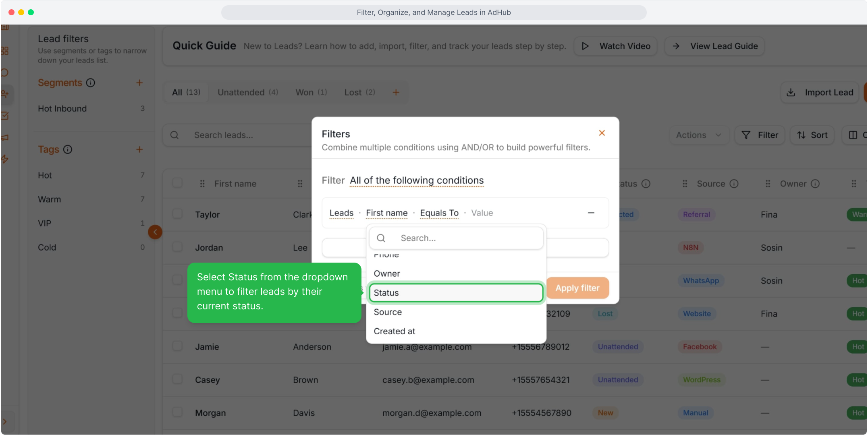
Task: Click the drag handle beside Owner column
Action: pyautogui.click(x=768, y=184)
